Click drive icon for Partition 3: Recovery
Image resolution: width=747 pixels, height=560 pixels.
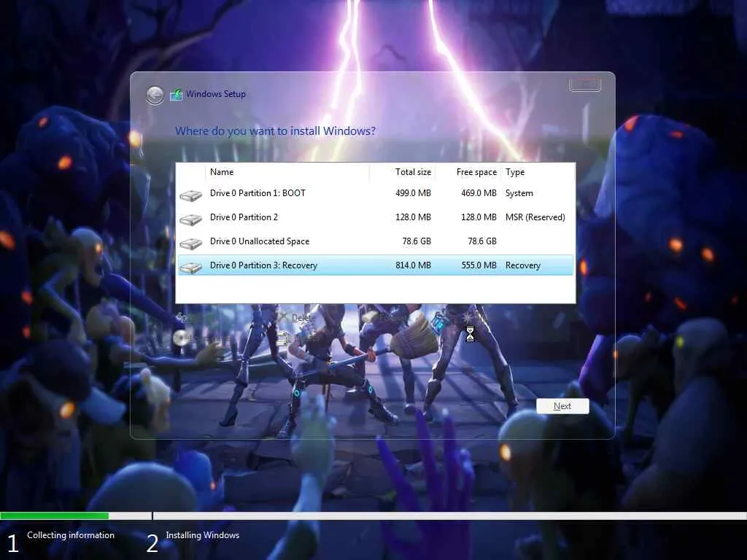tap(191, 268)
